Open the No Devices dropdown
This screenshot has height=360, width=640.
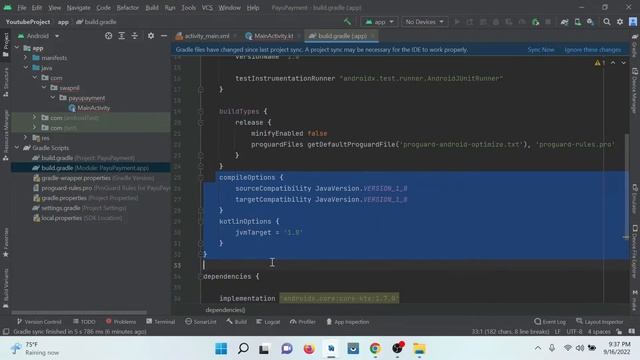(x=424, y=22)
